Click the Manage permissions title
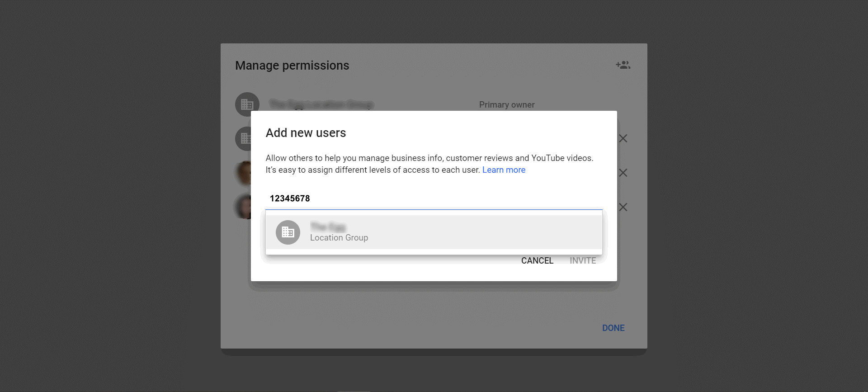 pos(292,66)
